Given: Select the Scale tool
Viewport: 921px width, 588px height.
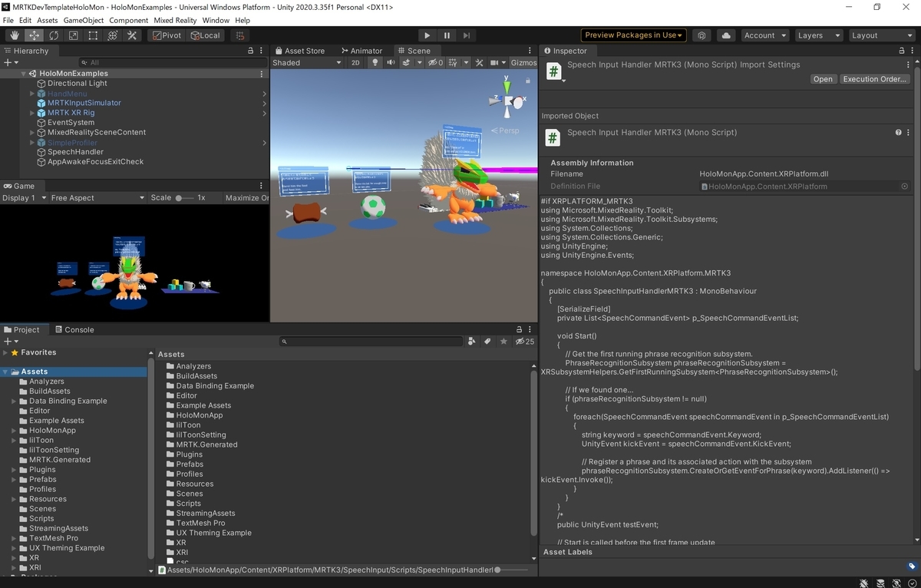Looking at the screenshot, I should 74,35.
